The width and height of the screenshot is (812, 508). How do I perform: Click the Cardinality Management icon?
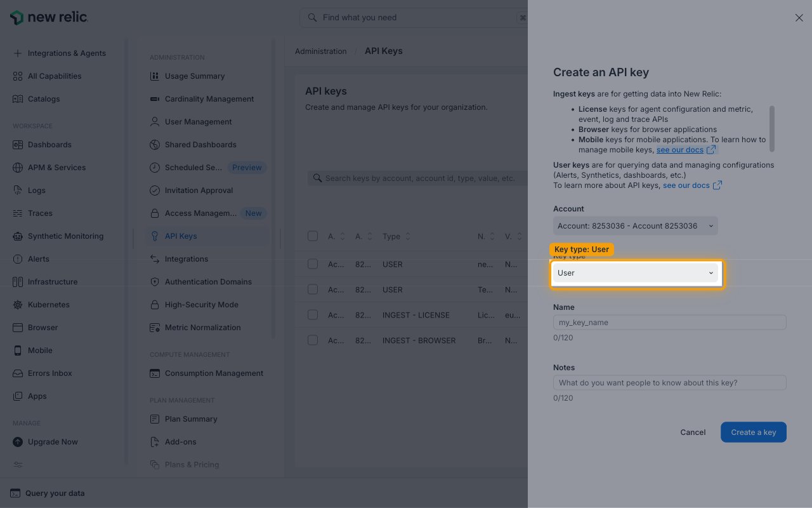coord(155,99)
